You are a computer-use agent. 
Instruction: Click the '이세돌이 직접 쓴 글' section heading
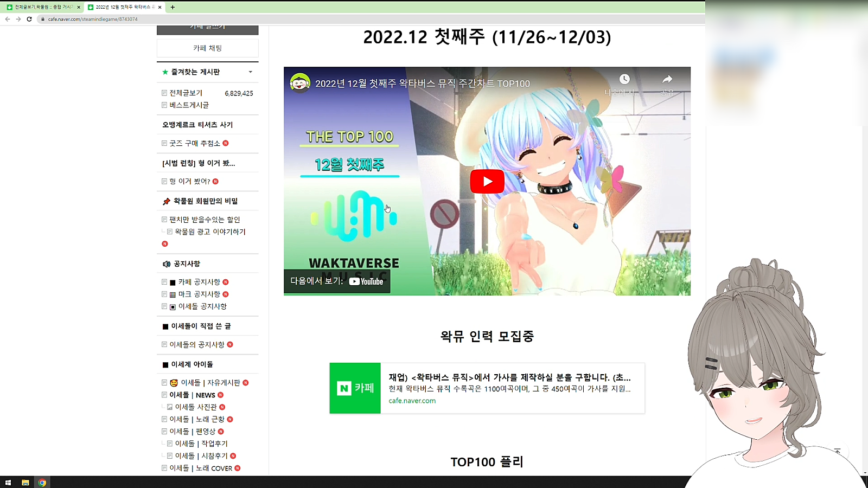click(201, 326)
